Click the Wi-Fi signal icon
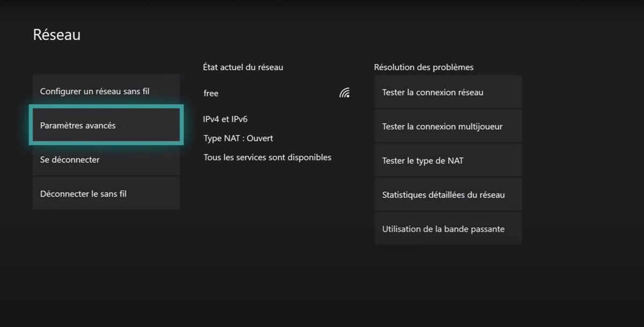 click(345, 93)
